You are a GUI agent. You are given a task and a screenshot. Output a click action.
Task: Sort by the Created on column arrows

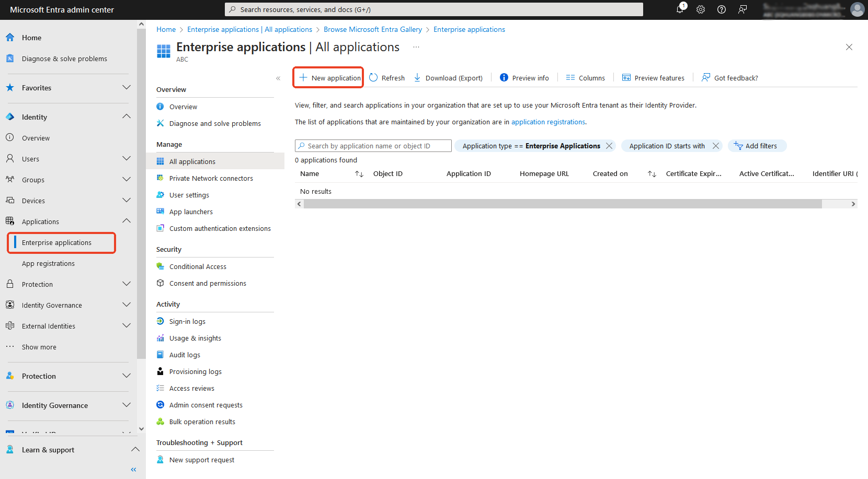[x=652, y=174]
